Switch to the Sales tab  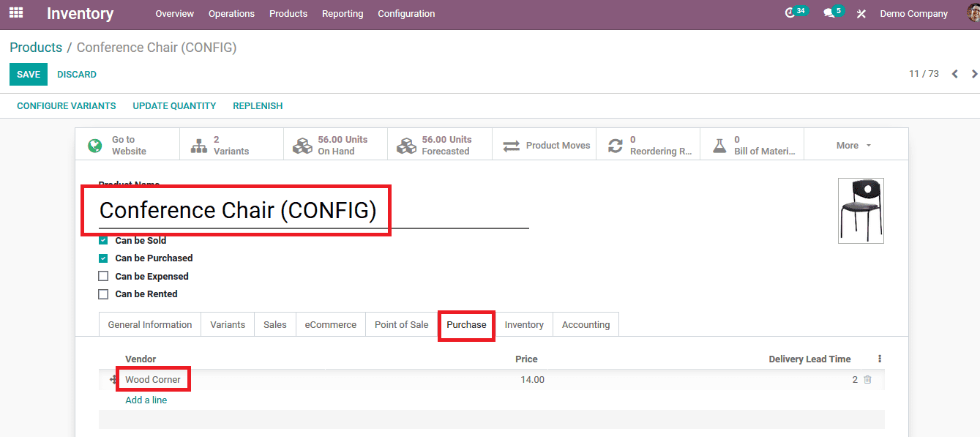tap(275, 324)
